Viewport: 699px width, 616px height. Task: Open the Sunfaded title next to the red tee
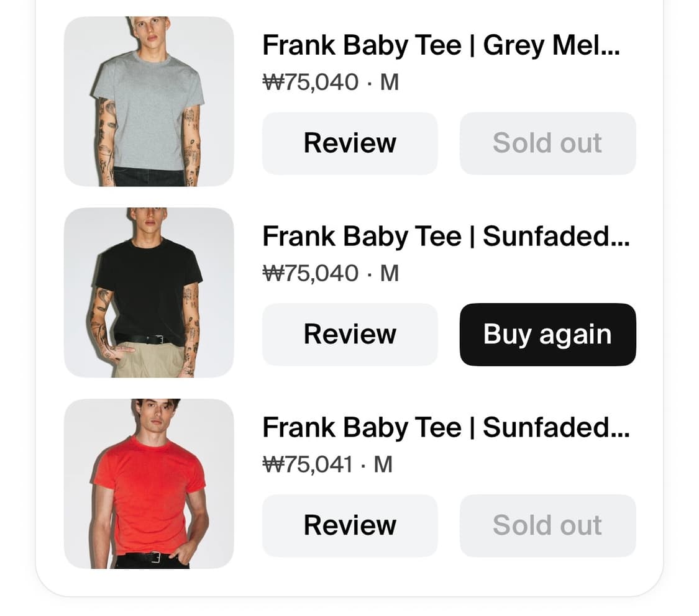click(x=446, y=428)
